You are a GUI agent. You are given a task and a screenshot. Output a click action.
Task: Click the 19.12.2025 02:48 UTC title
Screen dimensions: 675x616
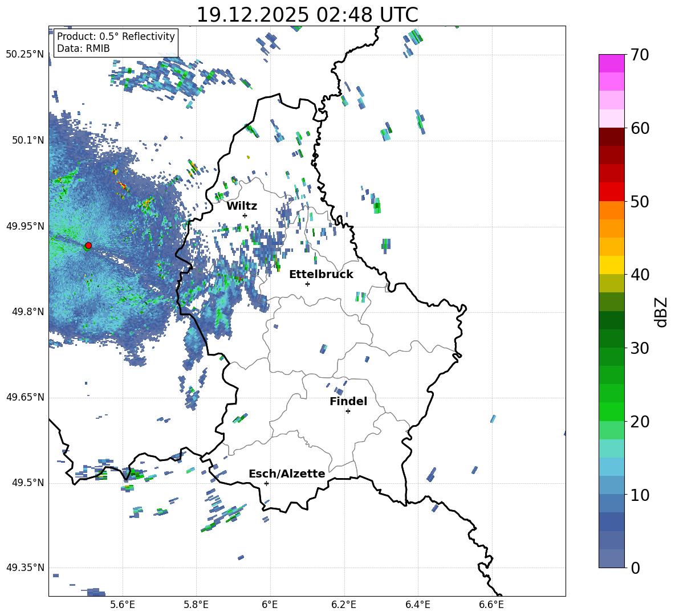coord(307,15)
